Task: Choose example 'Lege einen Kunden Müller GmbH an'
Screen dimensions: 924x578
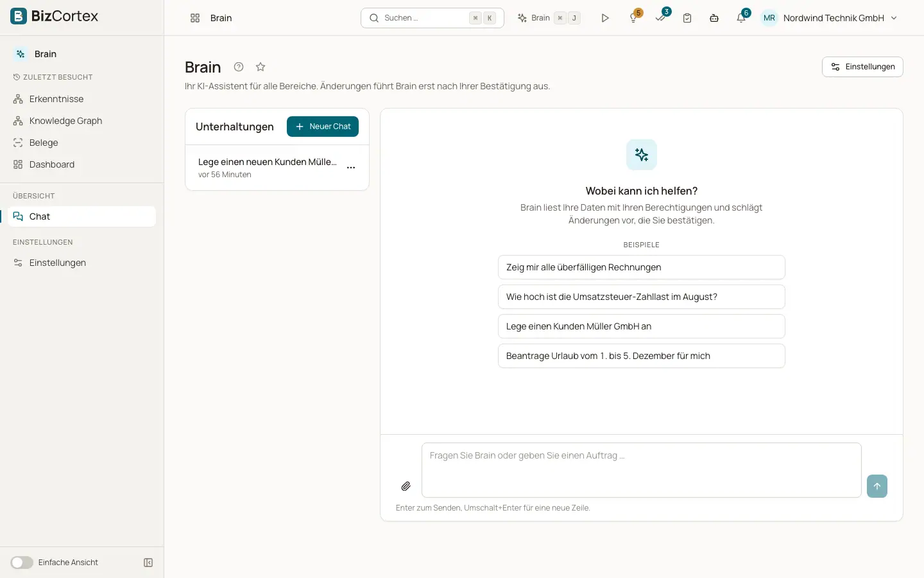Action: (642, 326)
